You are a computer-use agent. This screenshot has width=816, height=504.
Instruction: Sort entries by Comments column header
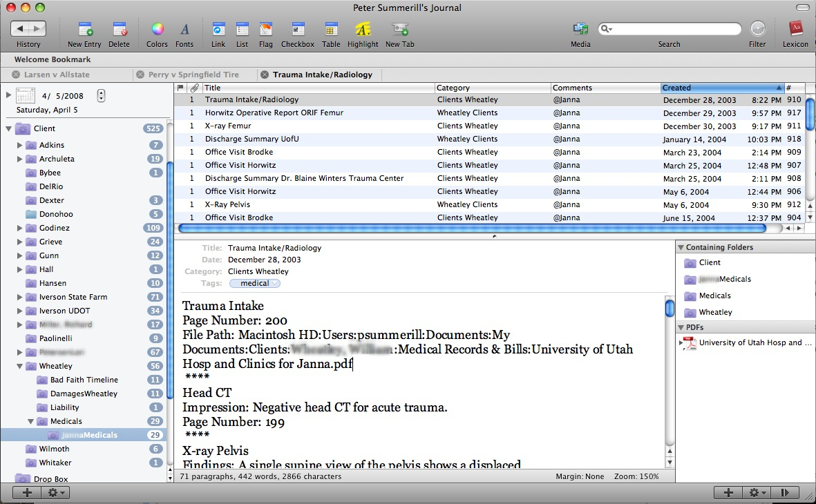605,88
